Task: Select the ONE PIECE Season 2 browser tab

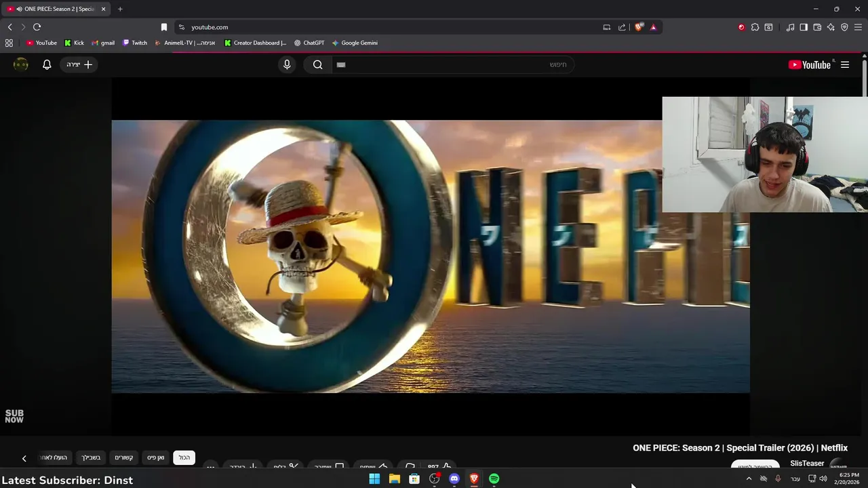Action: 57,9
